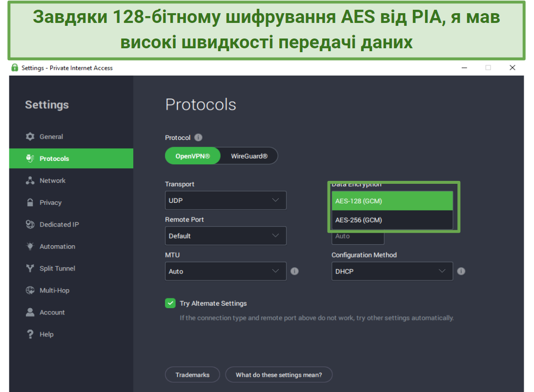Click the partially hidden Auto field
Screen dimensions: 534x392
358,237
